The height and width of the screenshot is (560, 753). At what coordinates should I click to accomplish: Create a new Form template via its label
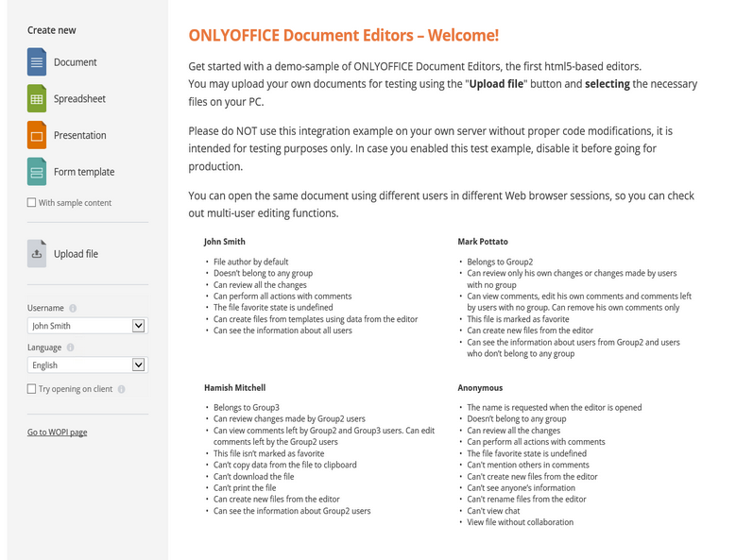[x=84, y=172]
